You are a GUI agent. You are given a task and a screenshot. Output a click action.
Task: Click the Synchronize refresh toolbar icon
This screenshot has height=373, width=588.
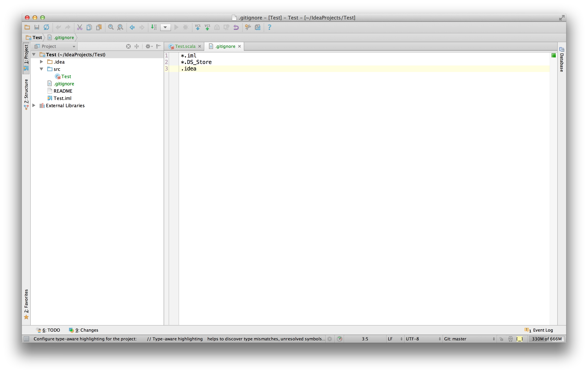pos(46,27)
